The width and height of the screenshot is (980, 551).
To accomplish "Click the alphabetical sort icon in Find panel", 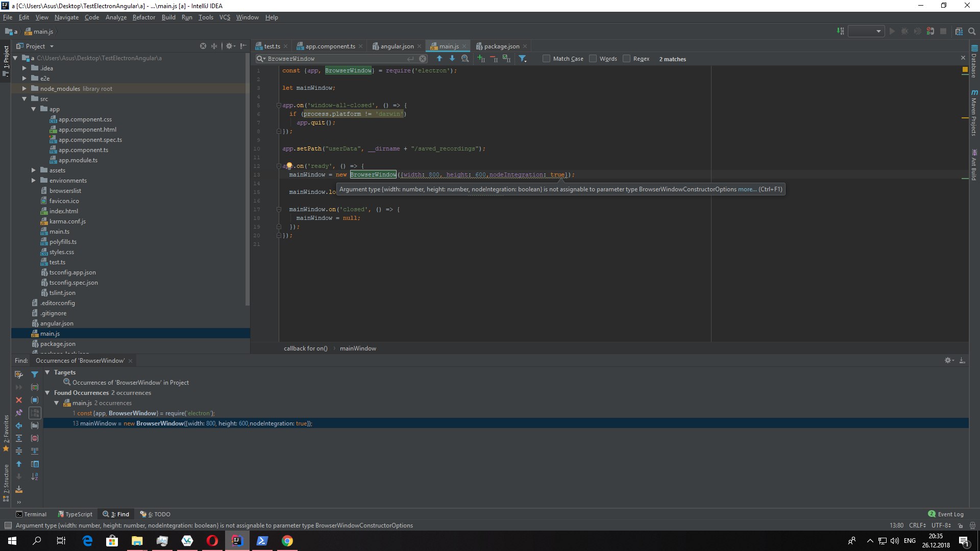I will [35, 477].
